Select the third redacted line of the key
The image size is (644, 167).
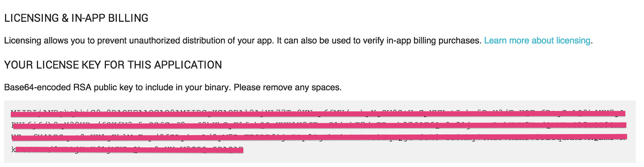tap(319, 137)
